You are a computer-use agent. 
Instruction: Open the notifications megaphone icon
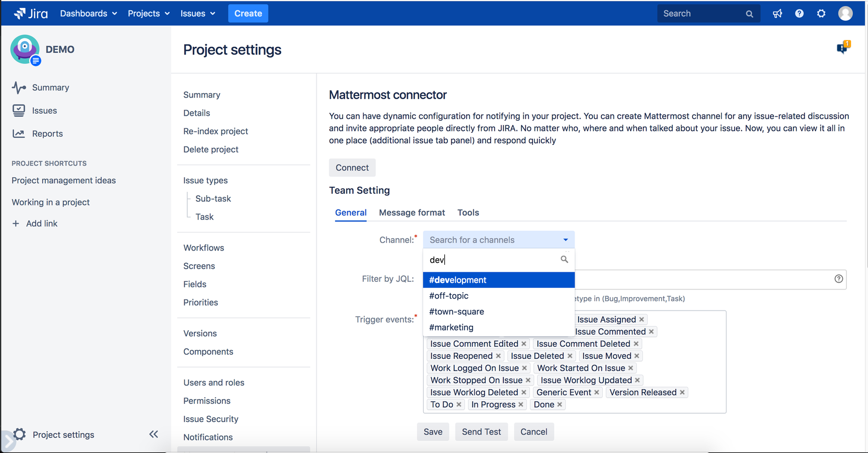(777, 14)
